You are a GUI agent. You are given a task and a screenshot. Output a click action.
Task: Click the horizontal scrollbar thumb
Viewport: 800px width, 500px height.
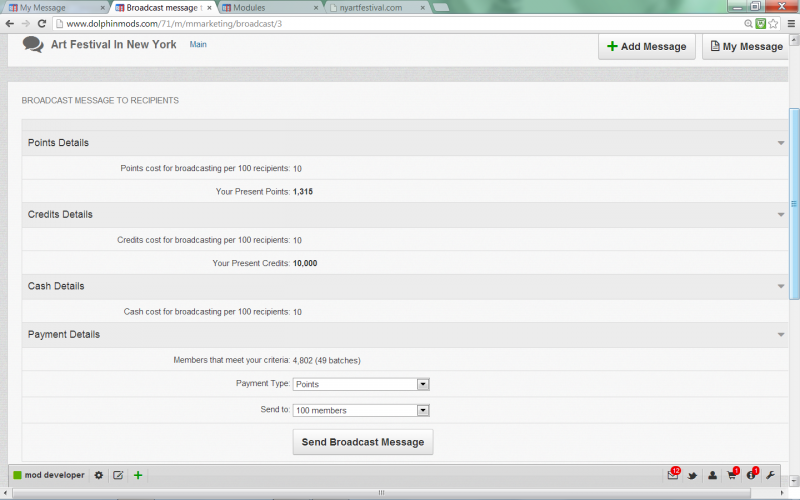[381, 493]
